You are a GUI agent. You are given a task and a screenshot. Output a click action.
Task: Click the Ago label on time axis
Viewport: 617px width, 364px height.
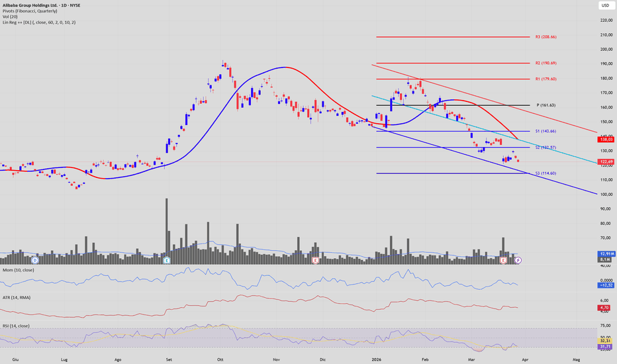[x=117, y=359]
